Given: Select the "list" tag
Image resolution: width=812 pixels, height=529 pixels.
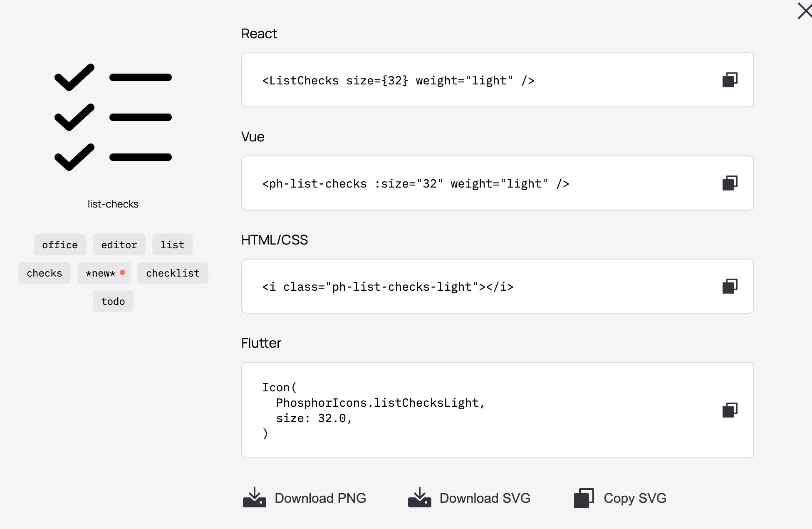Looking at the screenshot, I should click(172, 245).
